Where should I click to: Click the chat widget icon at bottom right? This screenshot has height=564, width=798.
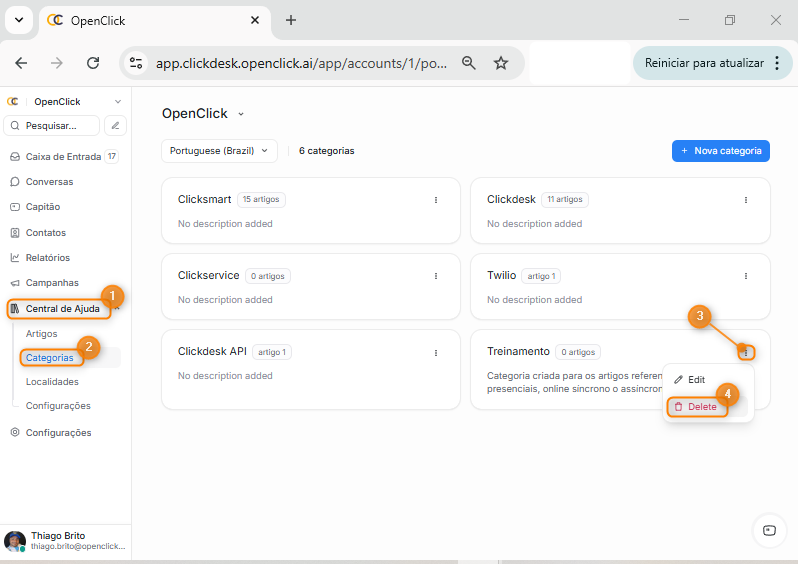click(768, 530)
